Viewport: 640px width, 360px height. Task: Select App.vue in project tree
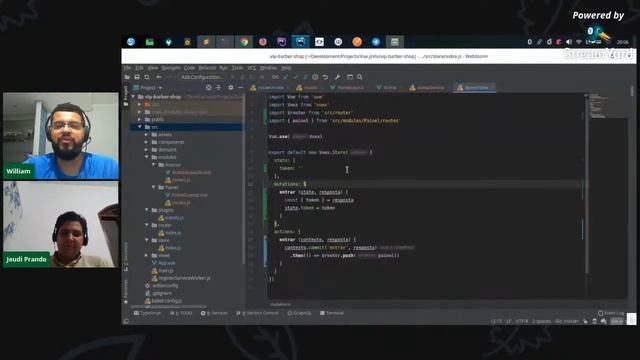pos(163,263)
